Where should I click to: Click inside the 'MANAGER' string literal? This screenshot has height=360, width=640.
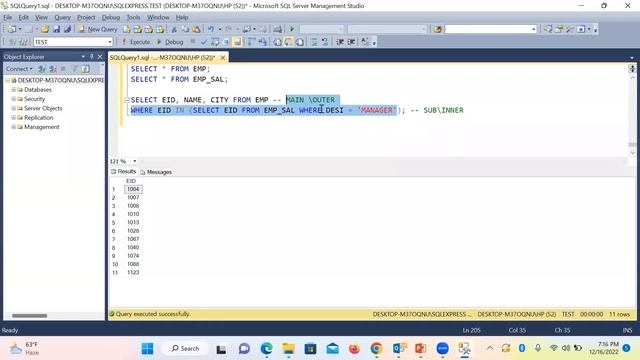coord(377,110)
